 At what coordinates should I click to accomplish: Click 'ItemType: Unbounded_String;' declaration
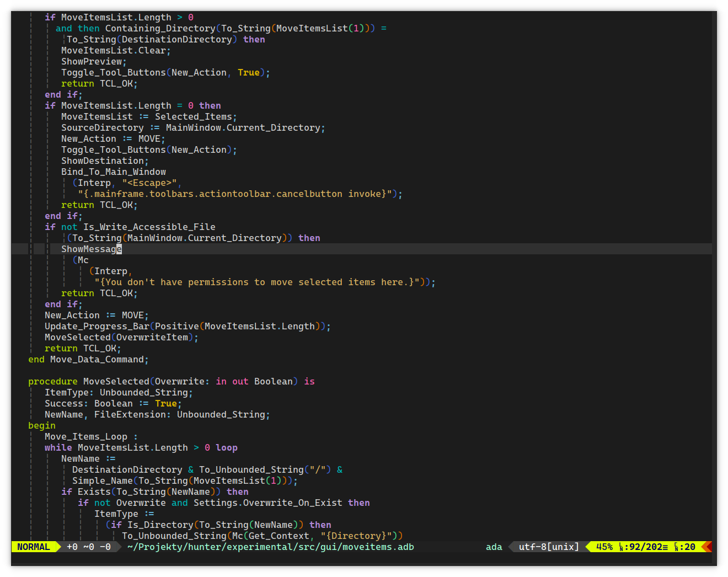coord(119,392)
